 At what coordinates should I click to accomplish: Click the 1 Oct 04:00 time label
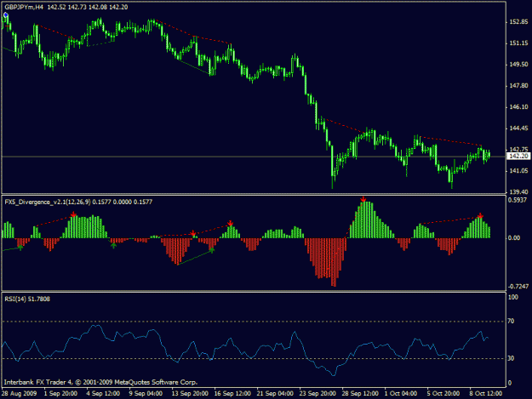coord(401,394)
